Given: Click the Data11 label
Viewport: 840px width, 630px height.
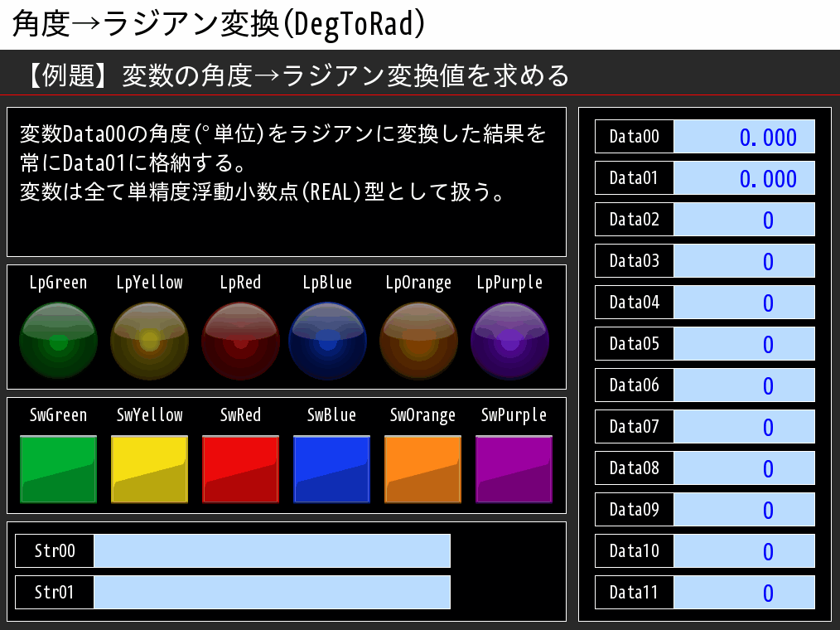Looking at the screenshot, I should point(635,593).
